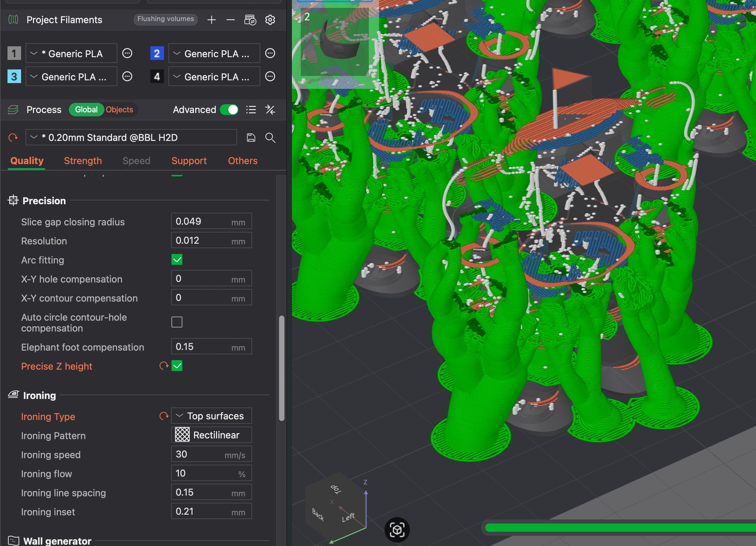Edit filament 1 preset options icon
Viewport: 756px width, 546px height.
(127, 53)
